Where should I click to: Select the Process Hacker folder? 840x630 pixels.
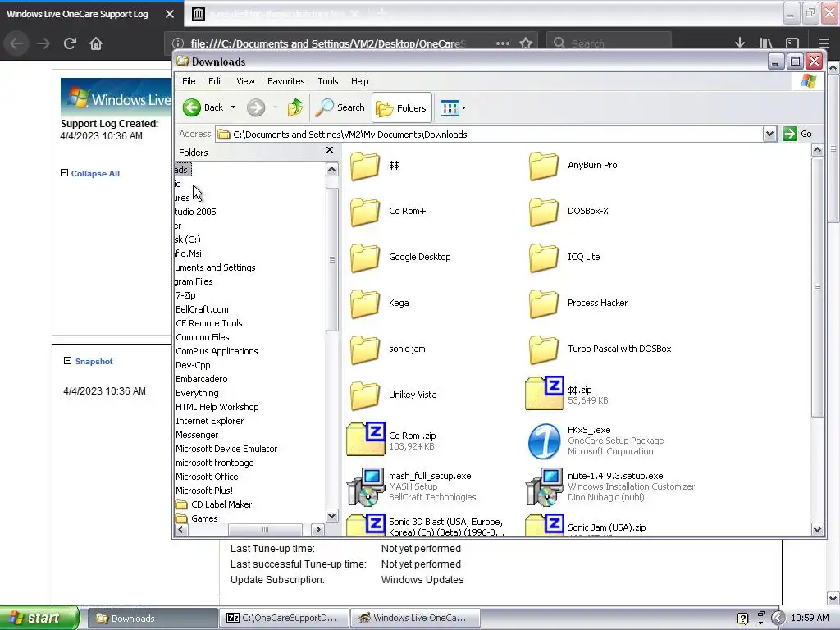(x=578, y=304)
